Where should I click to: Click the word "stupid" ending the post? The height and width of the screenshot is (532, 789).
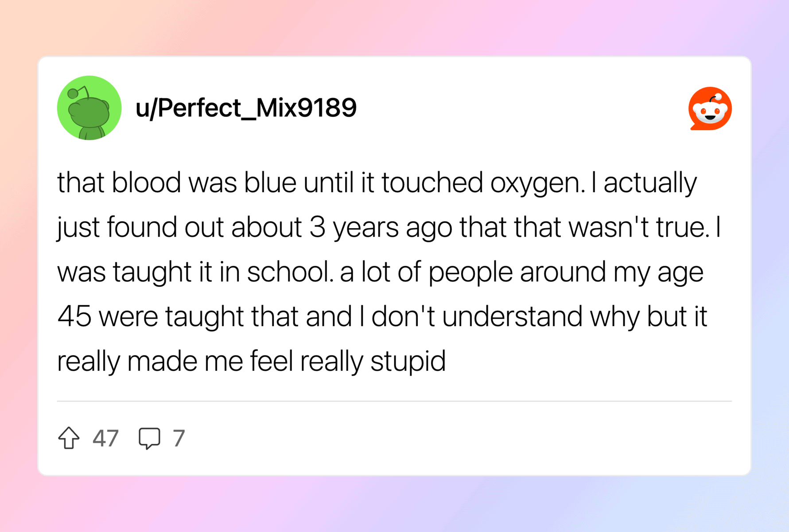point(408,361)
